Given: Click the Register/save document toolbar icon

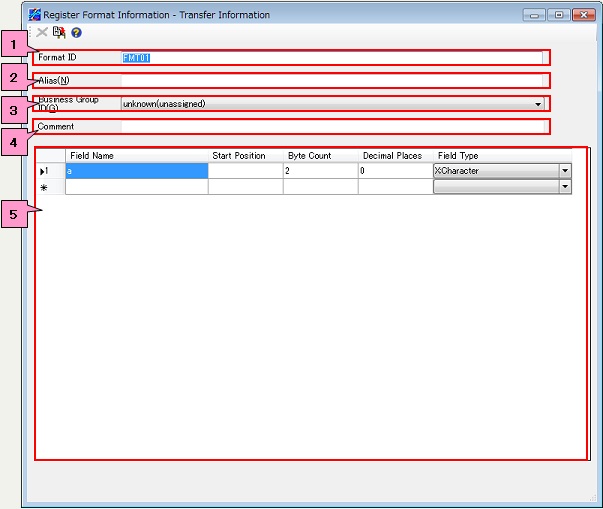Looking at the screenshot, I should (59, 33).
